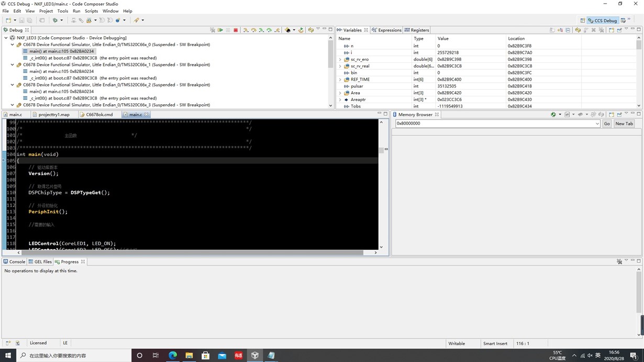Collapse the TMS320C66x_1 core node
Viewport: 644px width, 362px height.
tap(12, 65)
